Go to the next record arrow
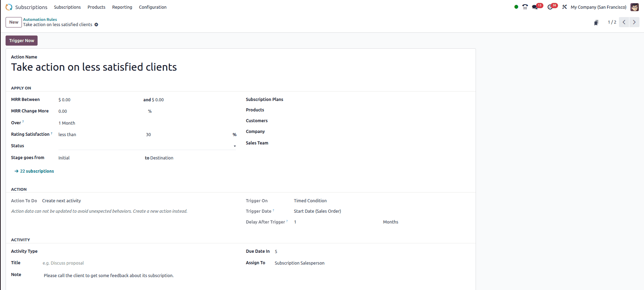 634,22
